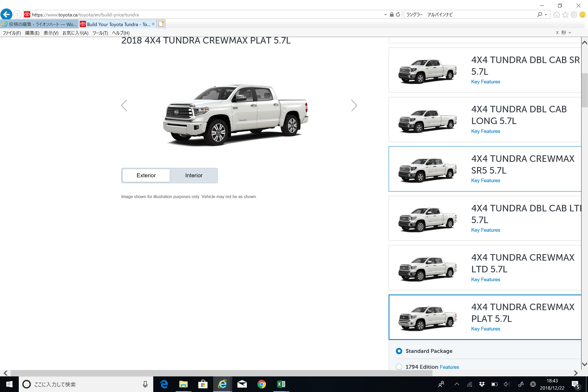This screenshot has width=588, height=392.
Task: Open Key Features for DBL CAB LONG 5.7L
Action: click(x=486, y=131)
